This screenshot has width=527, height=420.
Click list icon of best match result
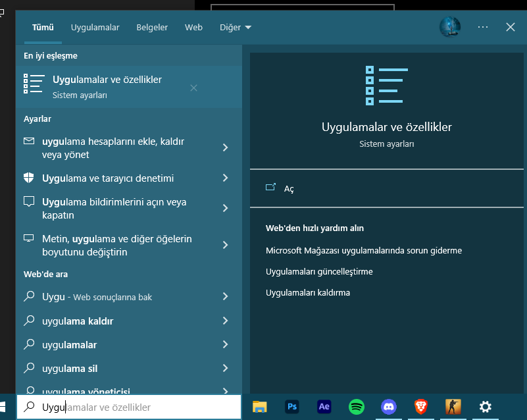[x=34, y=84]
